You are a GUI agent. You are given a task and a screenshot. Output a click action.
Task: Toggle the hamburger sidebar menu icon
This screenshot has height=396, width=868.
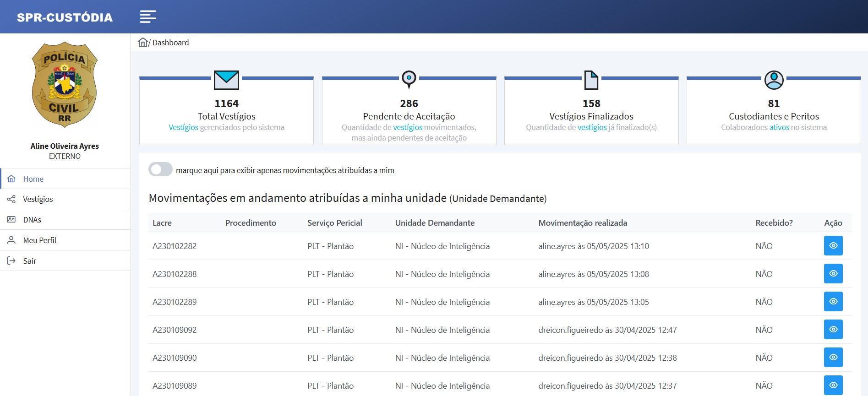(148, 17)
